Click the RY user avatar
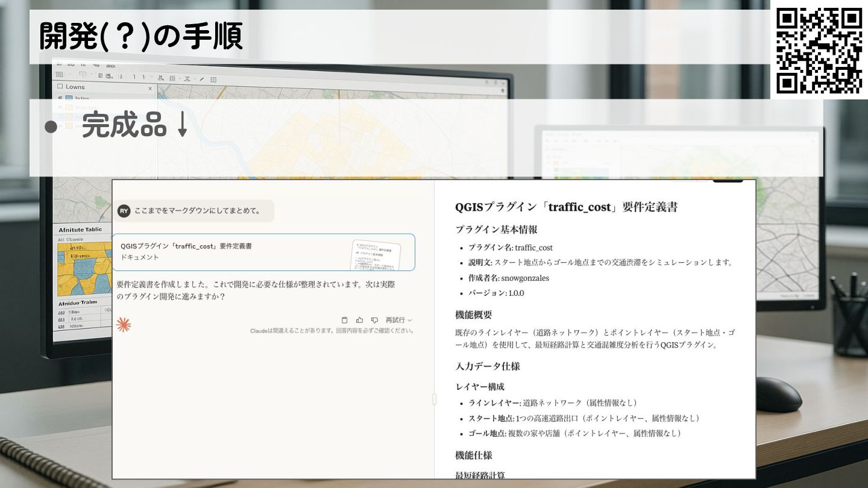The height and width of the screenshot is (488, 868). pos(124,211)
